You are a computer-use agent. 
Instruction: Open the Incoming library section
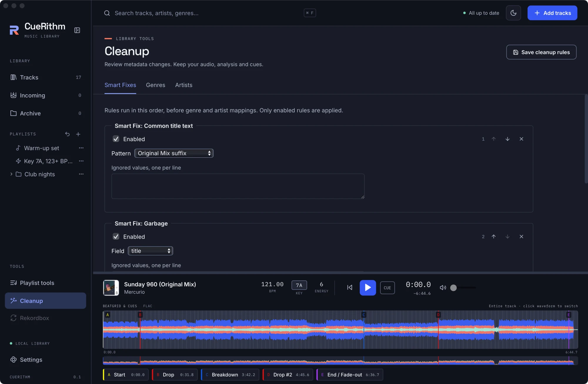coord(46,95)
